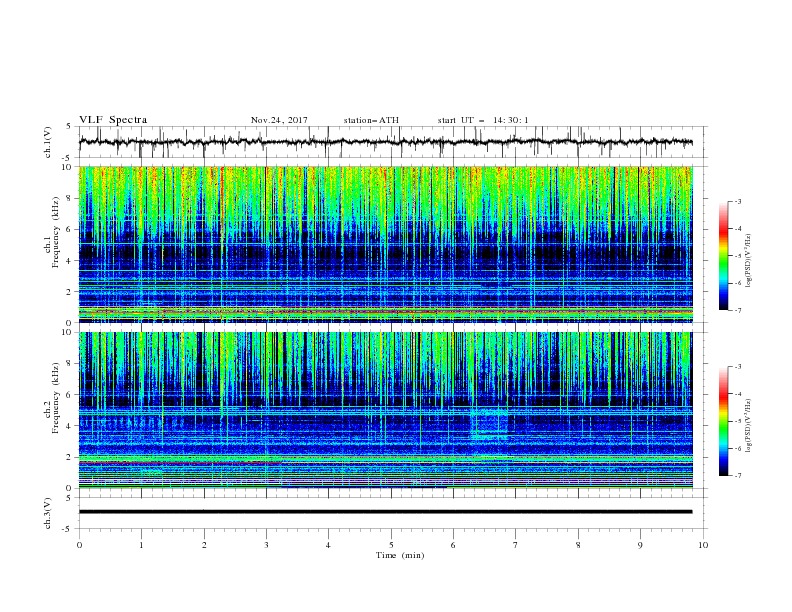Click the date "Nov.24, 2017" header text
Viewport: 792px width, 612px height.
[x=279, y=120]
